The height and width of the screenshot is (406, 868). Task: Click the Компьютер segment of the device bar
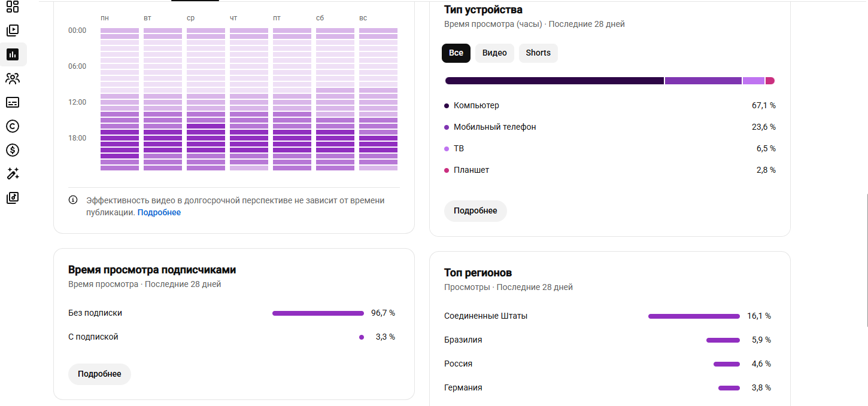(x=554, y=81)
